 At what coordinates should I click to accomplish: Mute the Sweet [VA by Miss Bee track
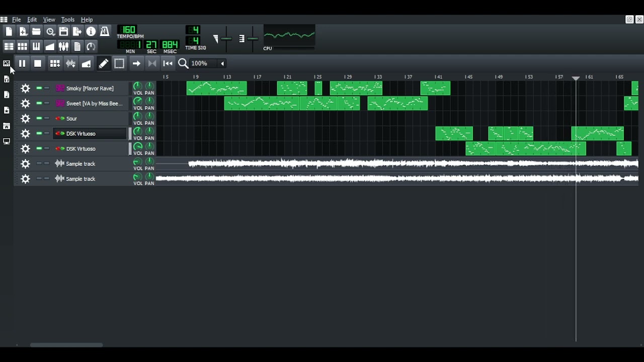pos(39,104)
